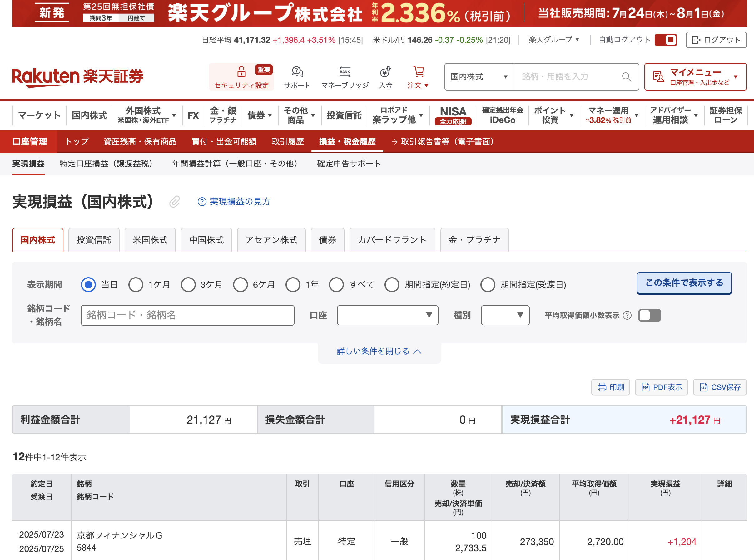Click the 楽天グループ bond promotion banner
The height and width of the screenshot is (560, 754).
[379, 13]
